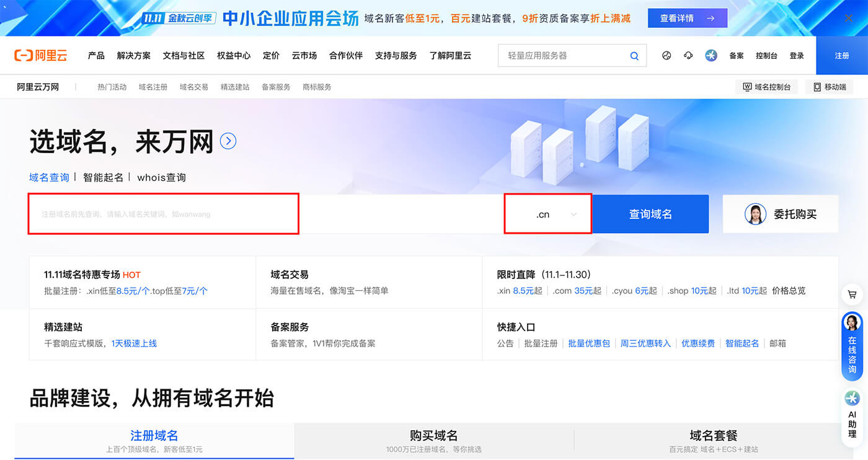The height and width of the screenshot is (460, 868).
Task: Open 域名注册 sub-nav item
Action: click(x=153, y=87)
